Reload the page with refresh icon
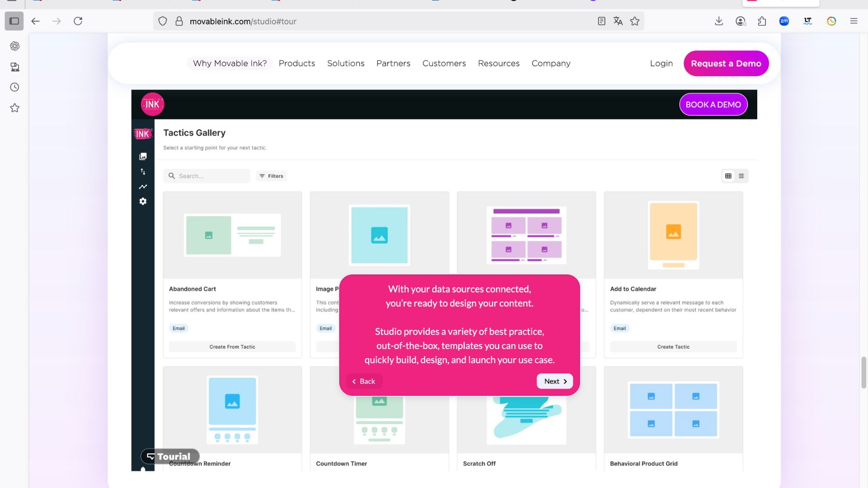The image size is (868, 488). (x=78, y=21)
